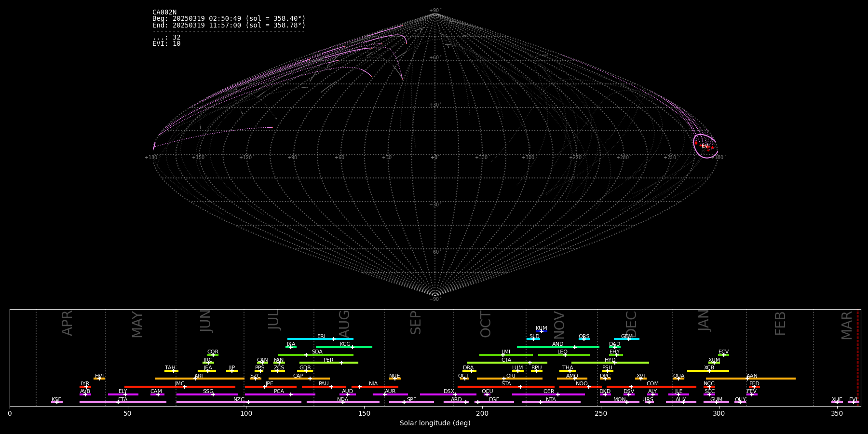Viewport: 868px width, 434px height.
Task: Select the NUE shower label
Action: click(x=394, y=376)
